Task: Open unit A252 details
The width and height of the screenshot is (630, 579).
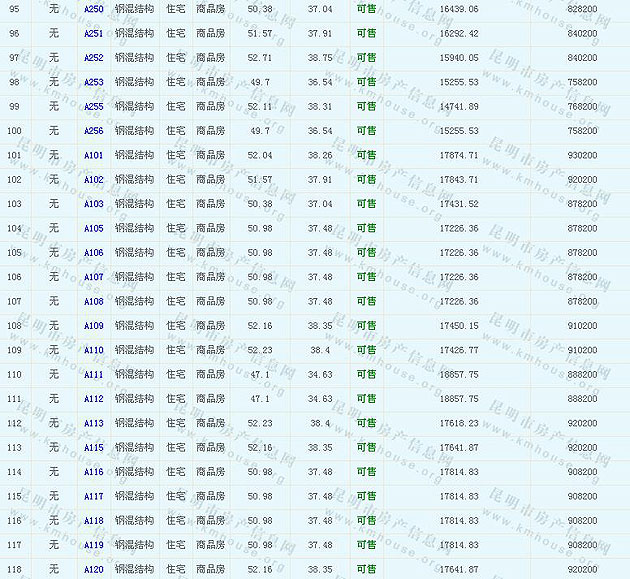Action: [93, 58]
